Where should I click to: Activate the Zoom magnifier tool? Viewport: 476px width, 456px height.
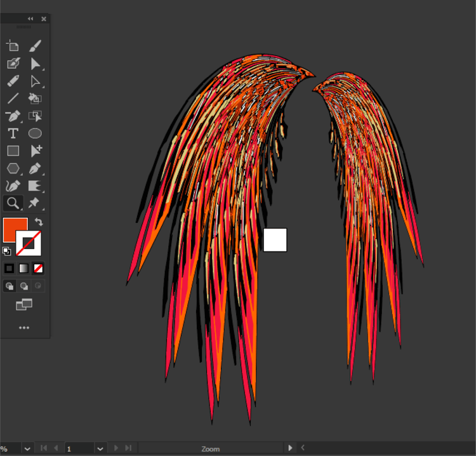(x=13, y=203)
